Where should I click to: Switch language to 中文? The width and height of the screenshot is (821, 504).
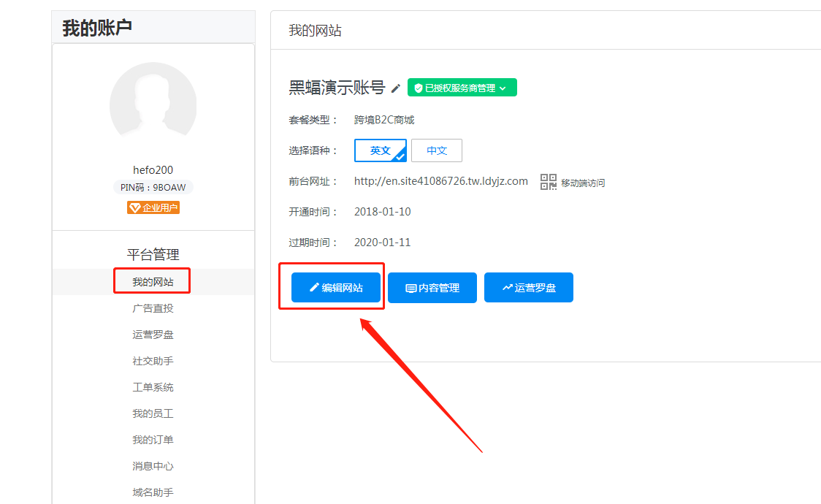(x=437, y=150)
